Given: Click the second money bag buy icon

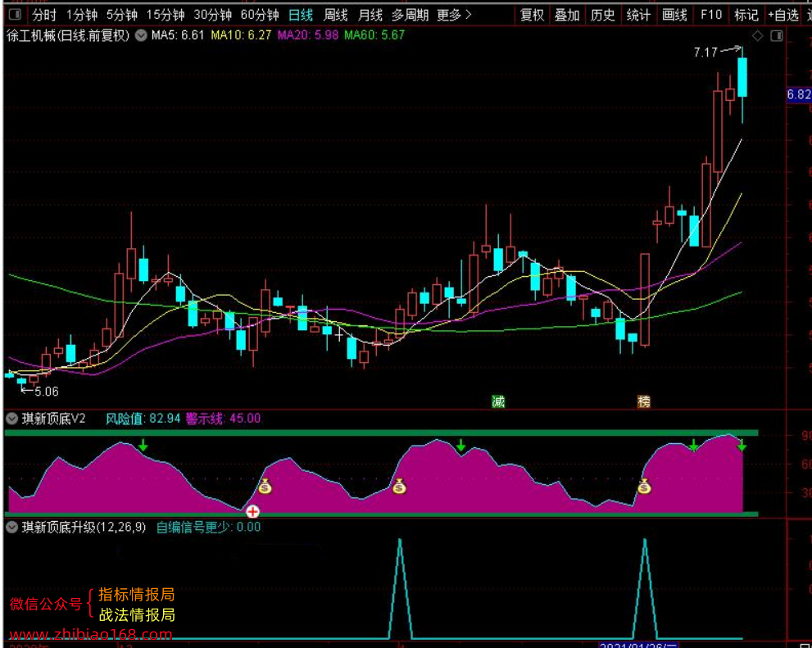Looking at the screenshot, I should (399, 486).
